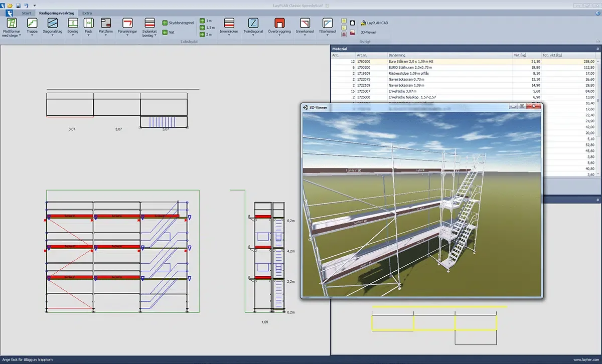Open LayPLAN CAD from the ribbon

coord(375,23)
